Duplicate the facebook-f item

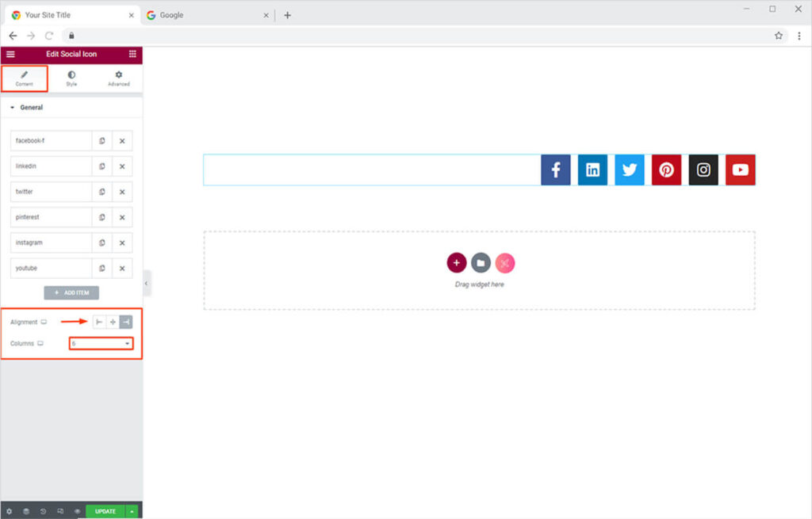click(102, 141)
